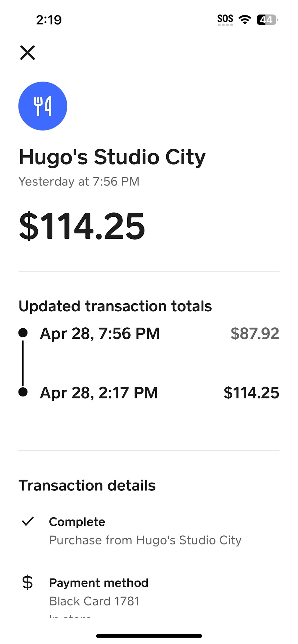Select the Apr 28, 7:56 PM entry
This screenshot has height=644, width=298.
pyautogui.click(x=100, y=333)
